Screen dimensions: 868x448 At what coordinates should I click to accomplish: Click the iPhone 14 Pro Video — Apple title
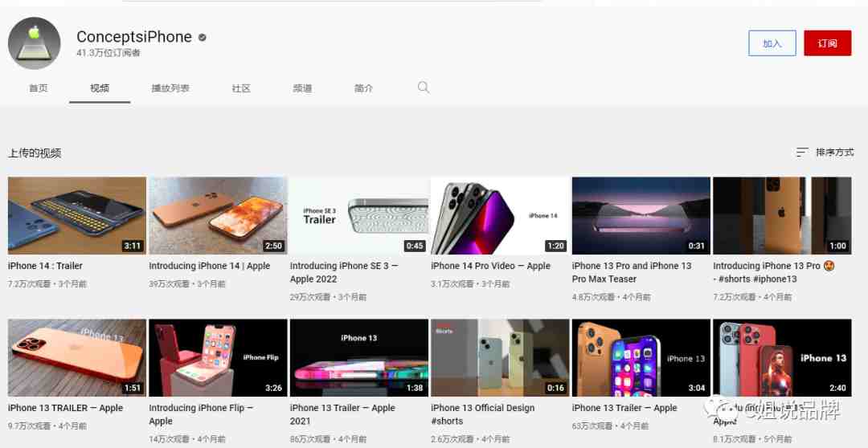click(x=490, y=266)
